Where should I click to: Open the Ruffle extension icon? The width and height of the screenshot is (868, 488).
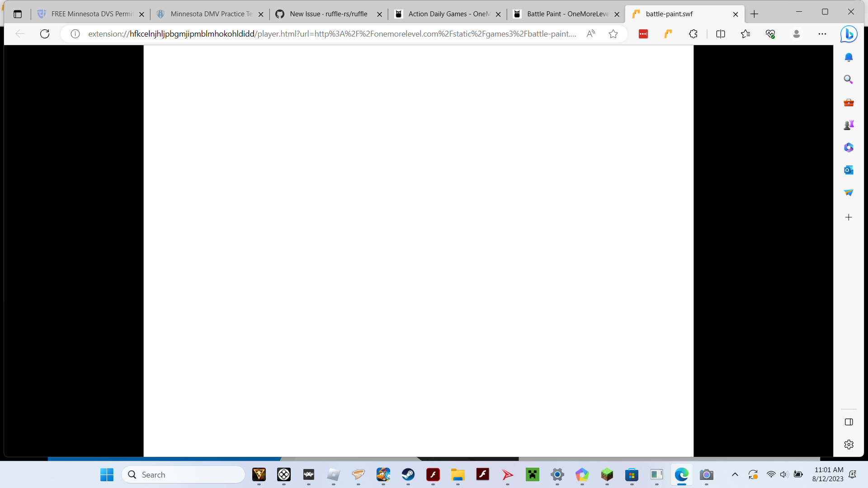668,34
